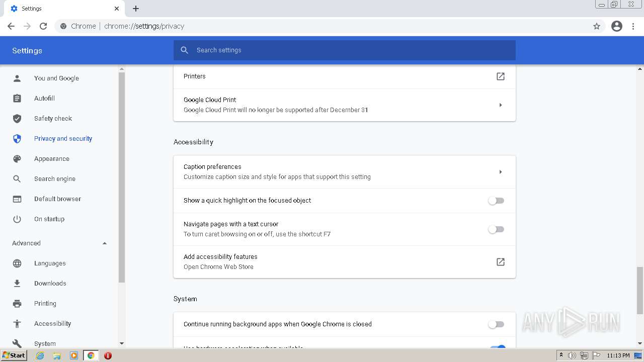Click the red Opera icon on taskbar
This screenshot has width=644, height=362.
click(108, 355)
